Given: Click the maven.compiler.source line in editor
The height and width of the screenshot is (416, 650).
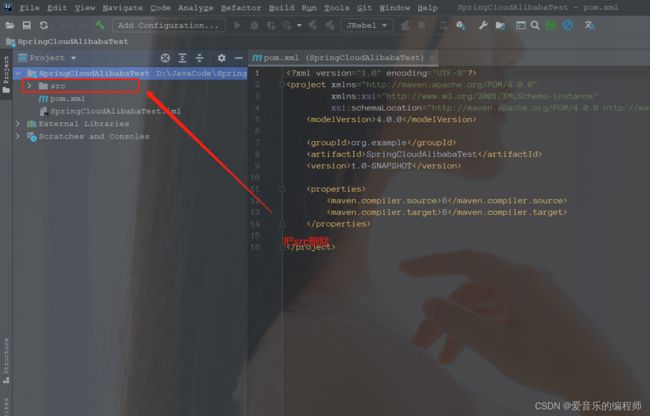Looking at the screenshot, I should (447, 201).
